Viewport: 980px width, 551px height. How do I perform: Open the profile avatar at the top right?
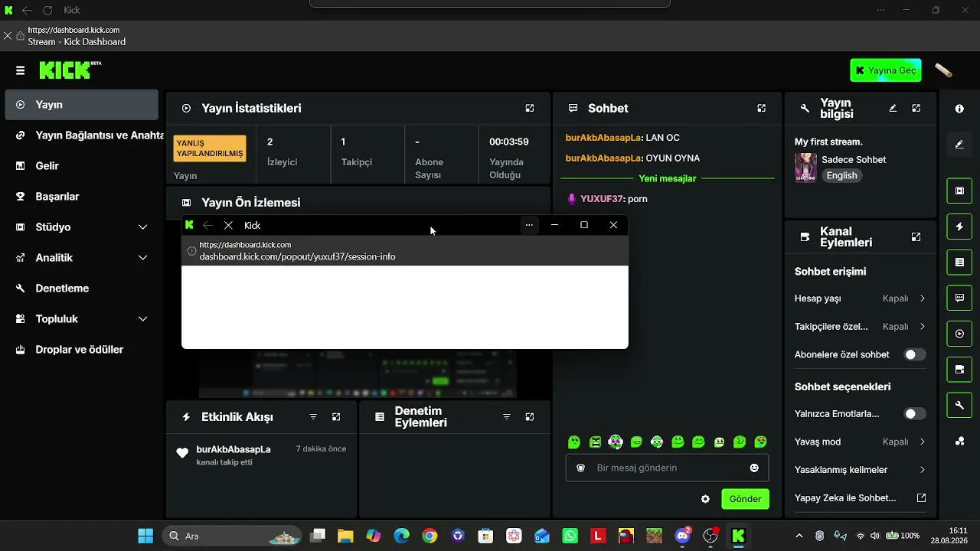943,70
